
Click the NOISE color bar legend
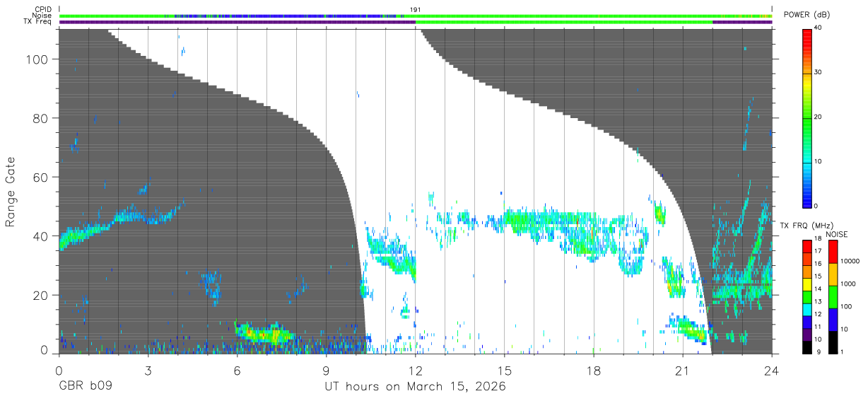[833, 296]
